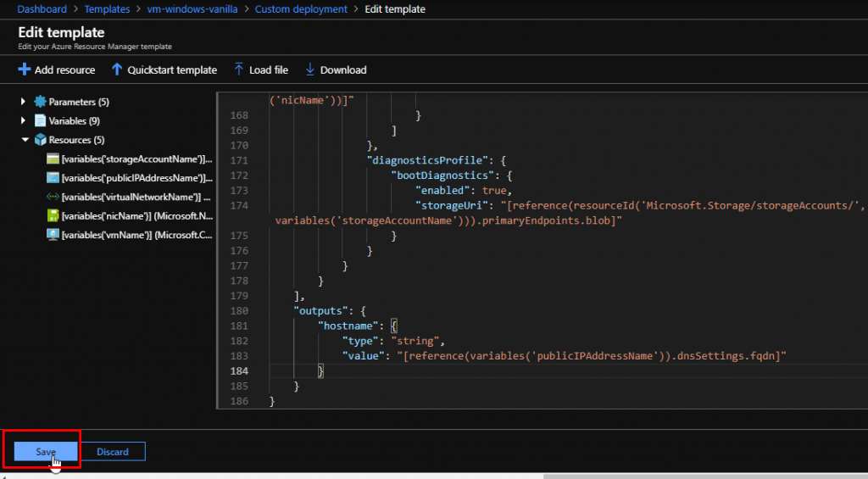Click the Parameters gear icon in tree
Viewport: 868px width, 479px height.
tap(40, 102)
